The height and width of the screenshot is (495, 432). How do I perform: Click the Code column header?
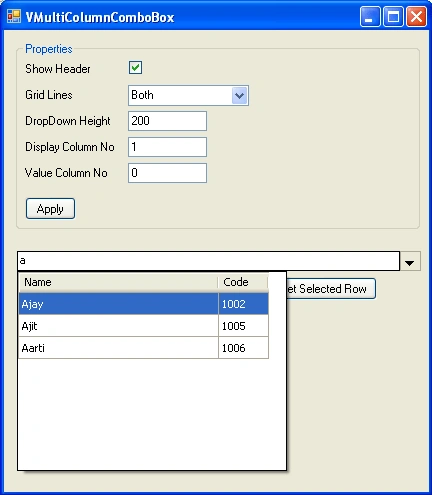(243, 282)
